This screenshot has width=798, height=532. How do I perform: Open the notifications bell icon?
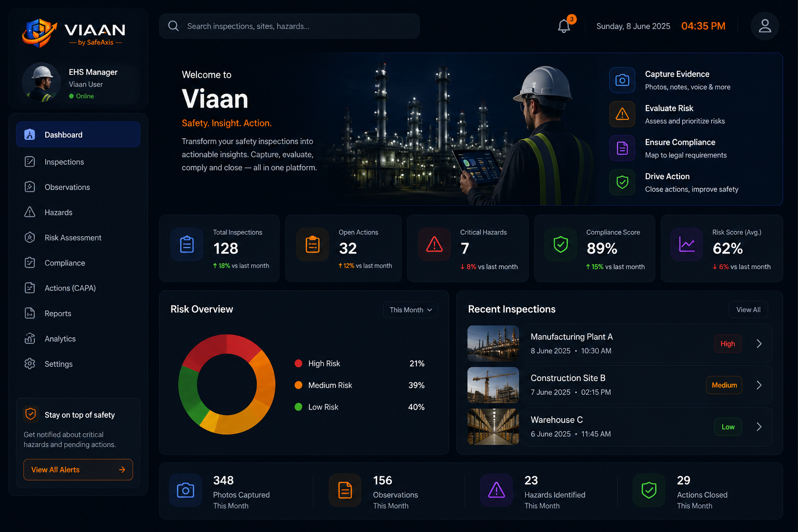pyautogui.click(x=564, y=26)
